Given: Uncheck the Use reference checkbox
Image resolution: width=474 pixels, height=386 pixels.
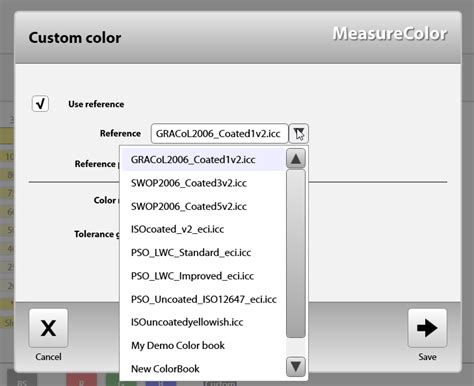Looking at the screenshot, I should pyautogui.click(x=40, y=104).
